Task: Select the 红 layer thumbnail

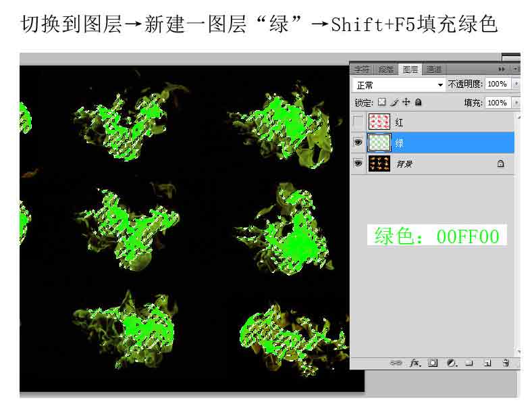Action: point(379,122)
